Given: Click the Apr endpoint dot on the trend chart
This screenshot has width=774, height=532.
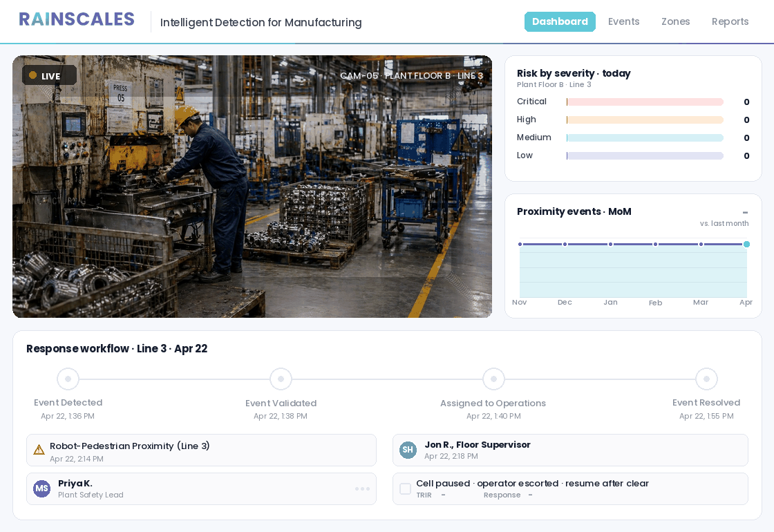Looking at the screenshot, I should (746, 244).
